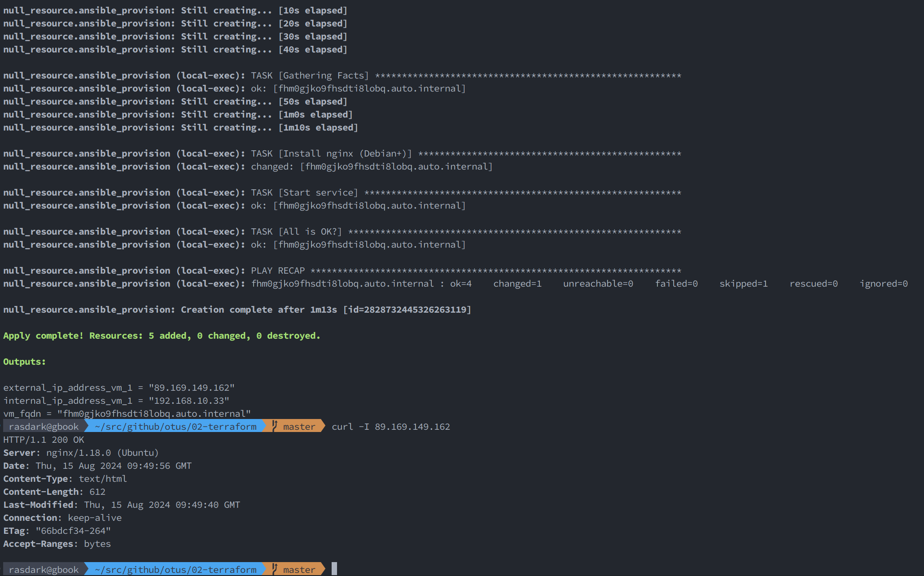Click the '[40s elapsed]' text
Screen dimensions: 924x576
point(313,49)
